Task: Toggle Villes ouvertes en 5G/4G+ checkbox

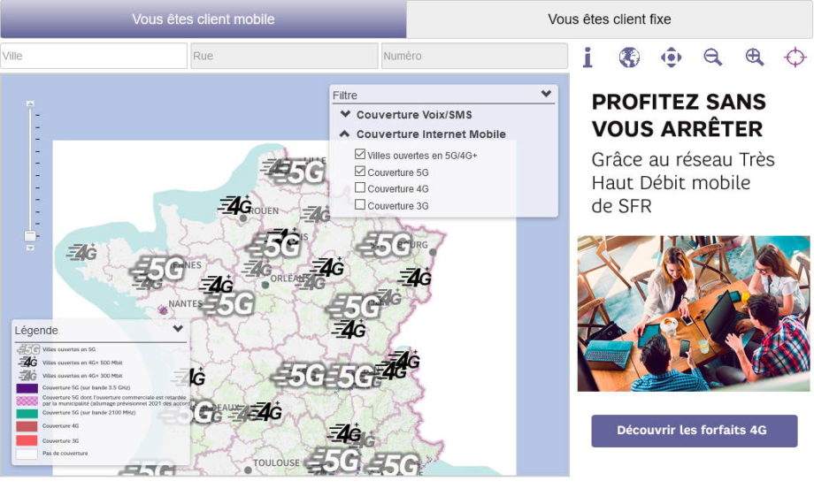Action: tap(360, 154)
